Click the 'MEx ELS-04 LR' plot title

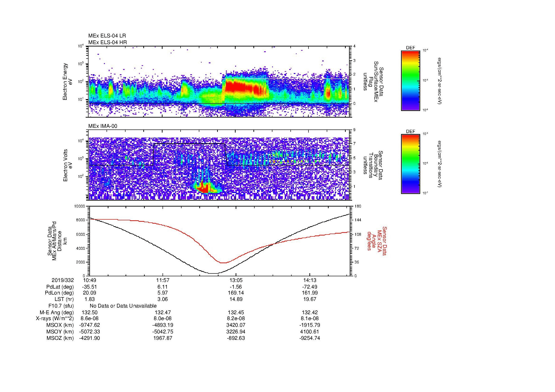[107, 36]
